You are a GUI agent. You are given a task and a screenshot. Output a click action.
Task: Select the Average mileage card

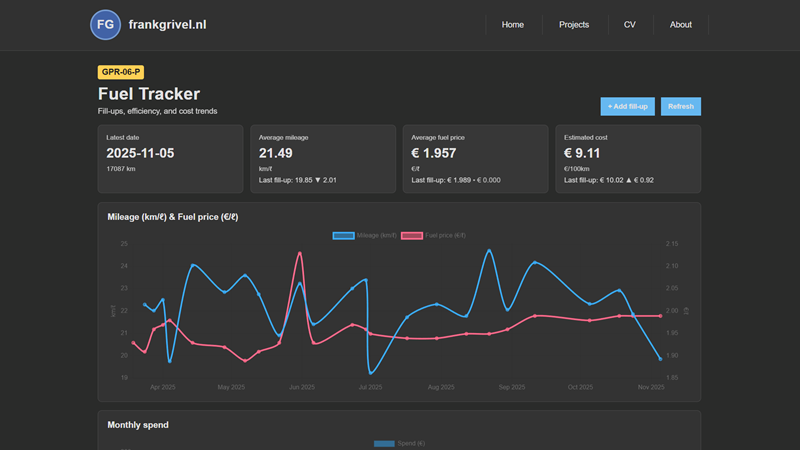point(323,158)
